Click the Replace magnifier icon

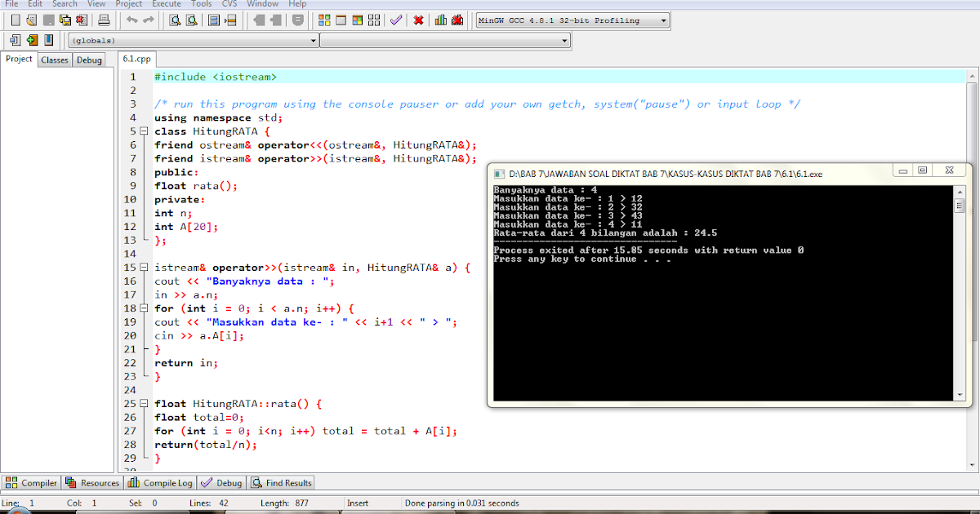191,20
